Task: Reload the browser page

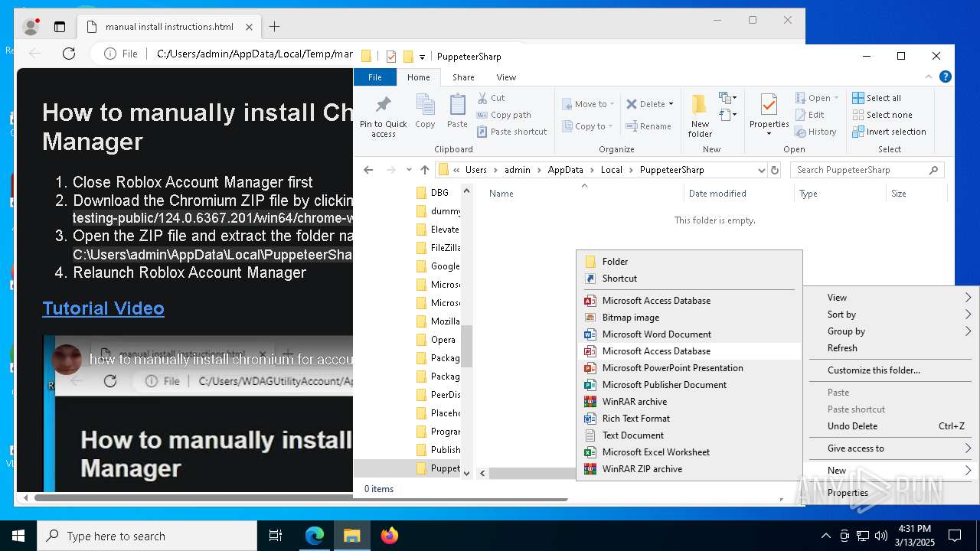Action: pyautogui.click(x=69, y=54)
